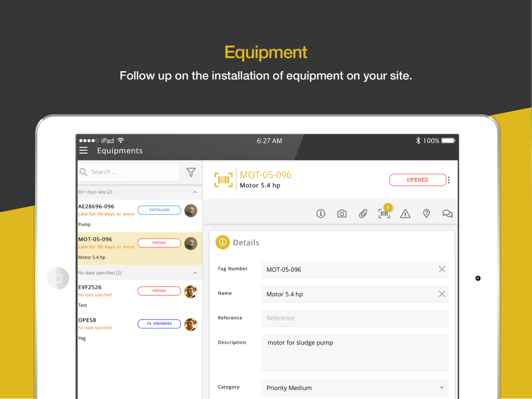The image size is (532, 399).
Task: Open the barcode scan tab with badge
Action: coord(385,213)
